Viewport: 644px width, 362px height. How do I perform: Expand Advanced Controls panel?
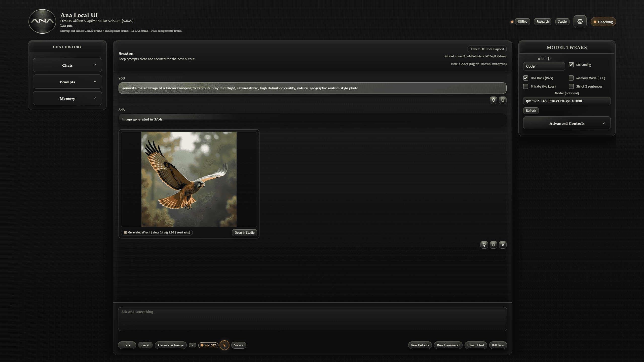click(x=566, y=123)
